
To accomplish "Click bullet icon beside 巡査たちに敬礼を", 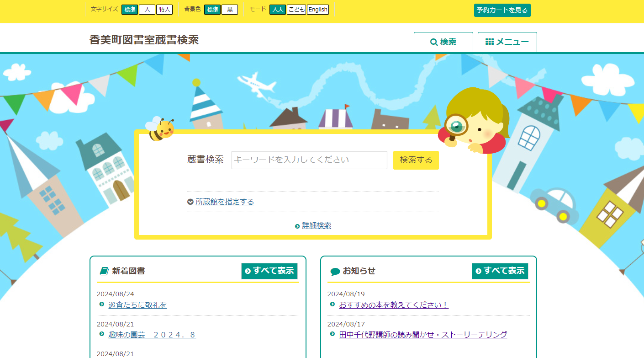I will (x=102, y=304).
